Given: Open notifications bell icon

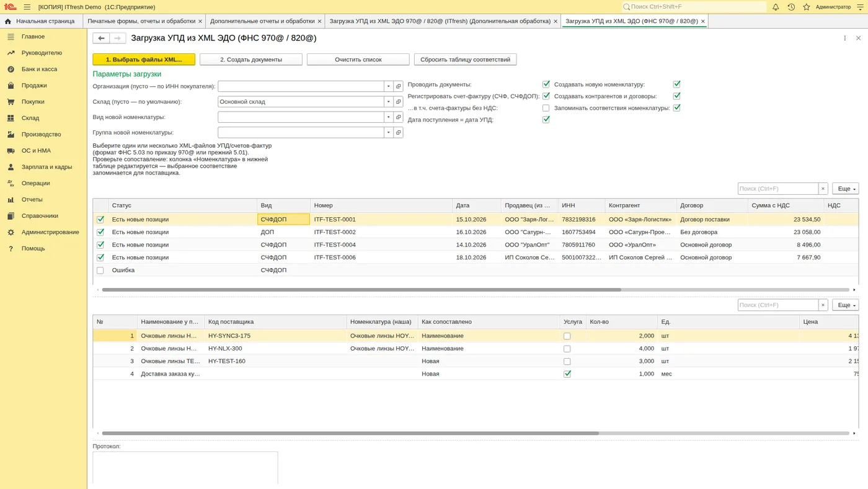Looking at the screenshot, I should (x=776, y=7).
